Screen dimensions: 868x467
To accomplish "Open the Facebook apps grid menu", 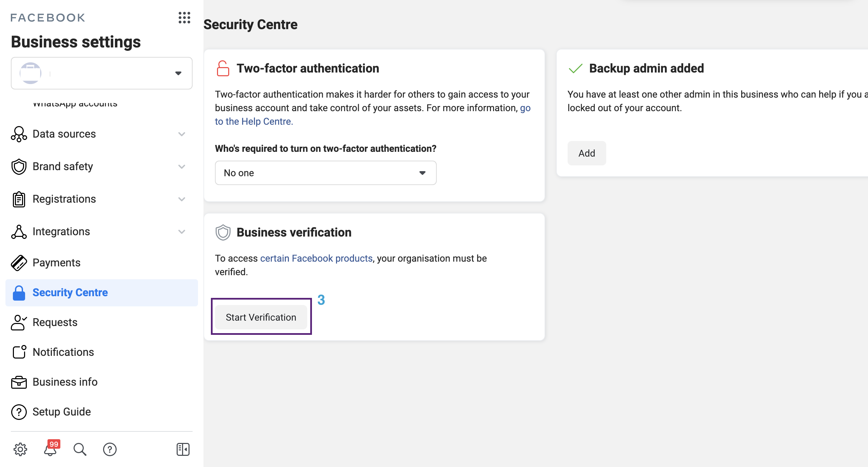I will [x=184, y=18].
